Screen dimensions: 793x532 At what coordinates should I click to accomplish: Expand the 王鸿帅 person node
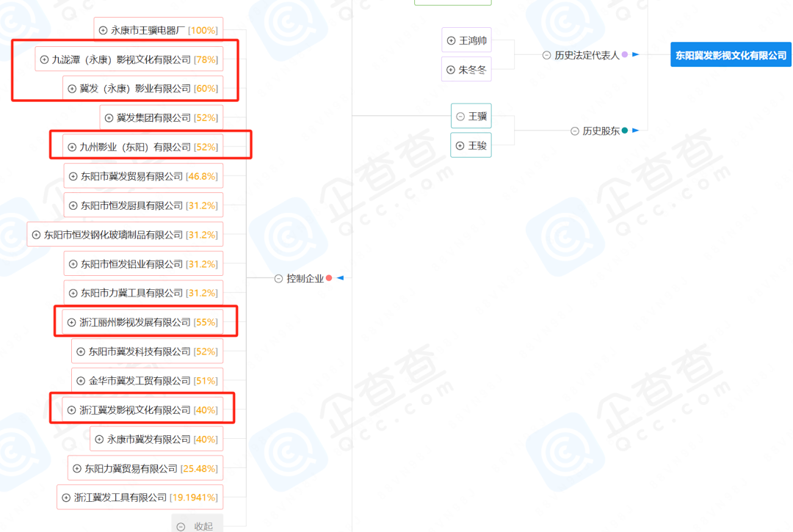[451, 40]
